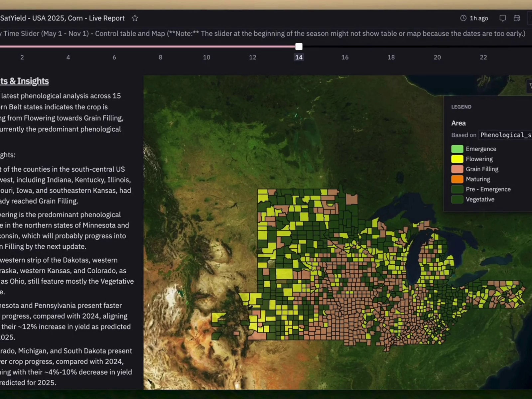Click the yellow Flowering legend swatch

point(457,159)
